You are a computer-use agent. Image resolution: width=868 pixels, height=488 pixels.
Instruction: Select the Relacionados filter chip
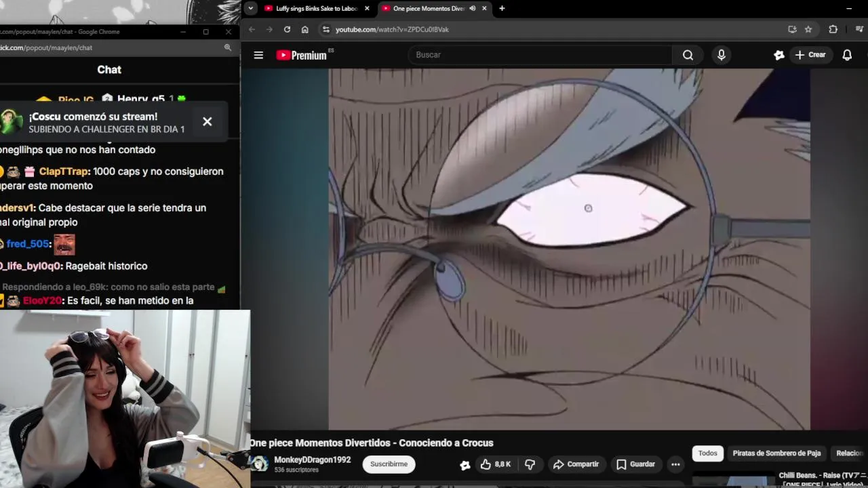(x=849, y=453)
